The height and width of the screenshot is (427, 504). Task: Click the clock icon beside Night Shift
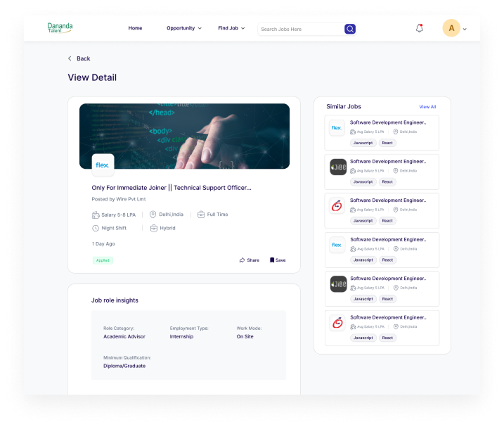(96, 228)
